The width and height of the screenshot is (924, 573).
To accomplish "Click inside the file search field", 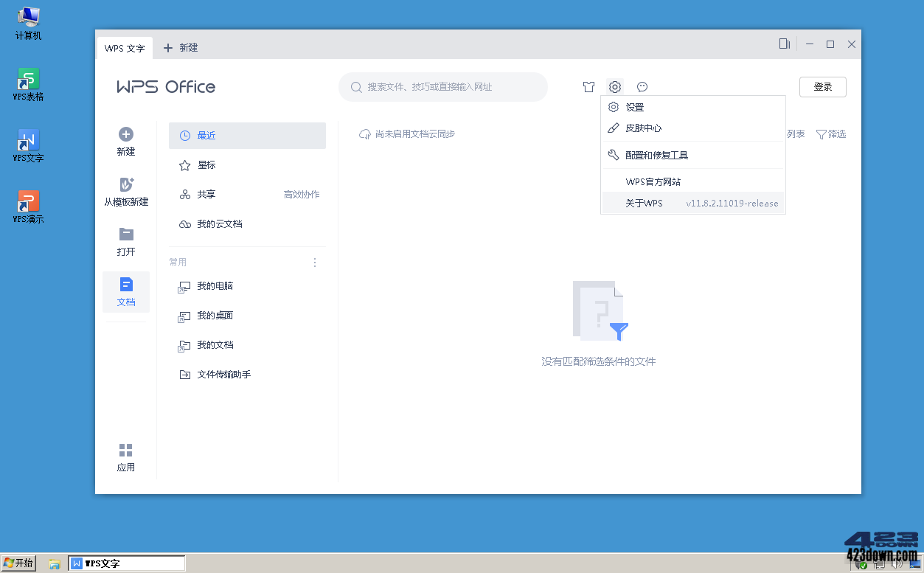I will coord(442,86).
